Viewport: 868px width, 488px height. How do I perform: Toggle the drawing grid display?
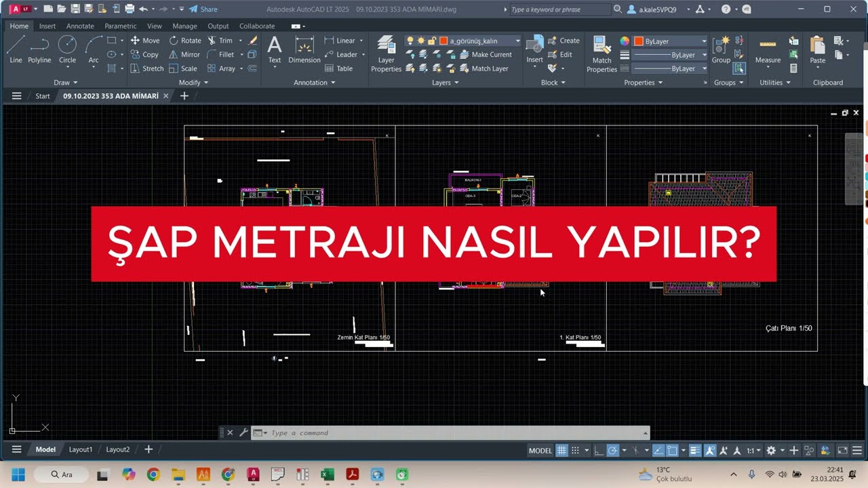561,450
